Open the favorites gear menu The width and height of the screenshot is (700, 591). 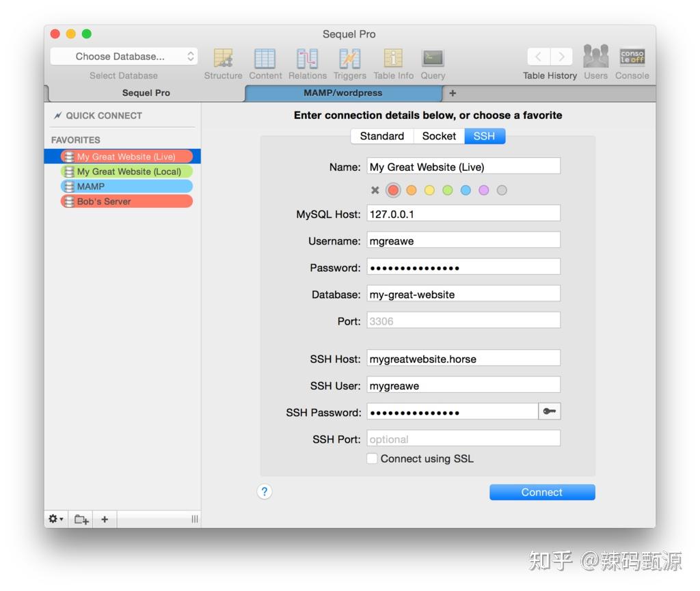point(56,519)
